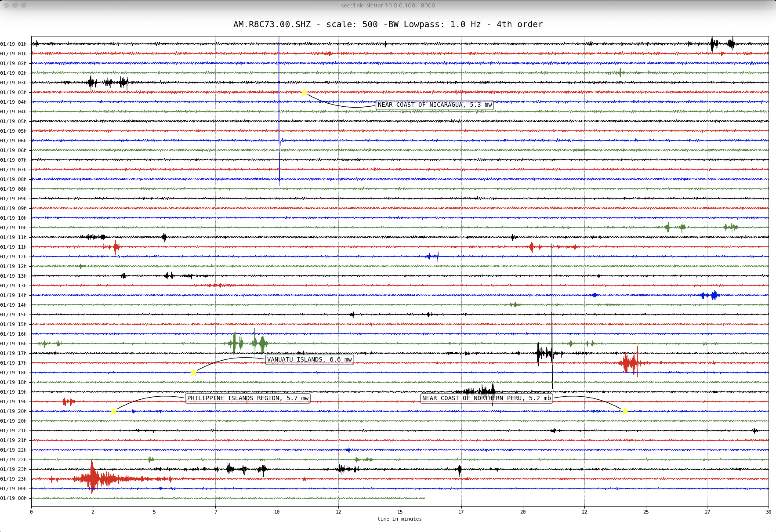Click the x-axis tick label 12
The height and width of the screenshot is (532, 776).
pyautogui.click(x=338, y=512)
